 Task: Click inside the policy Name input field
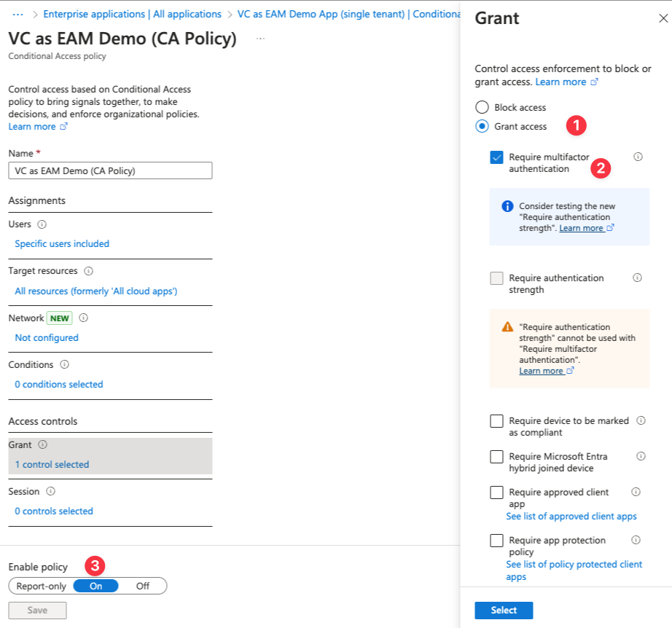109,170
